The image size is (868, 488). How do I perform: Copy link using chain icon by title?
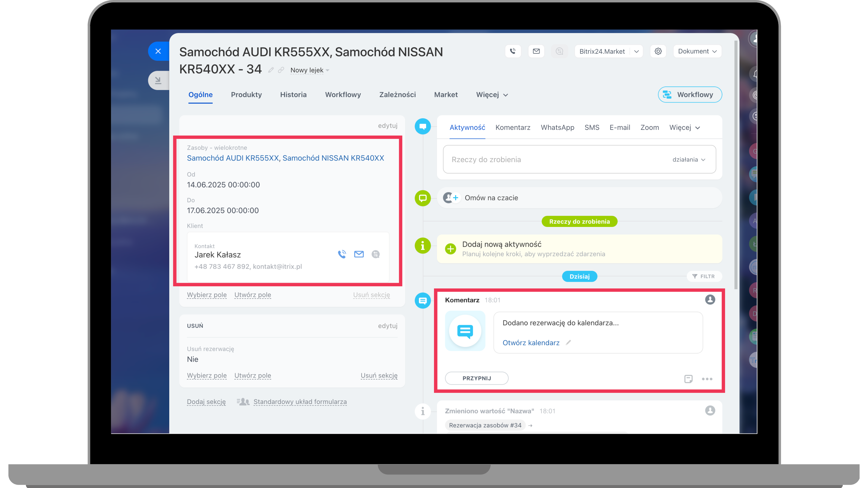point(281,70)
